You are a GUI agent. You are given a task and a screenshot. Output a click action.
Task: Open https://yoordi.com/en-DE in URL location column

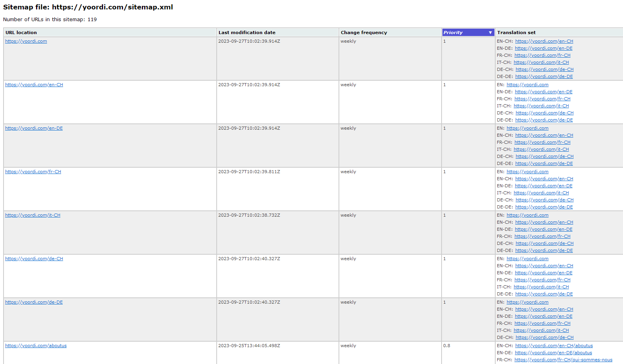tap(34, 128)
